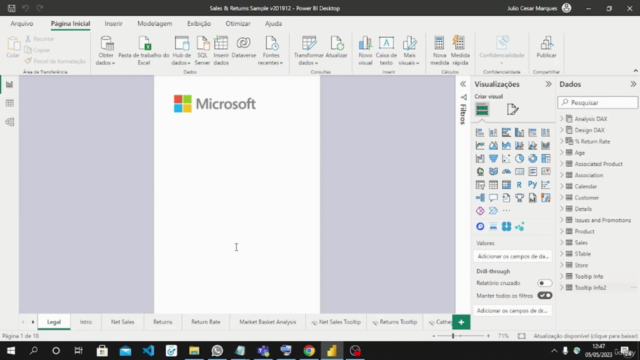Collapse the Dados pane chevron
Image resolution: width=640 pixels, height=360 pixels.
coord(633,84)
